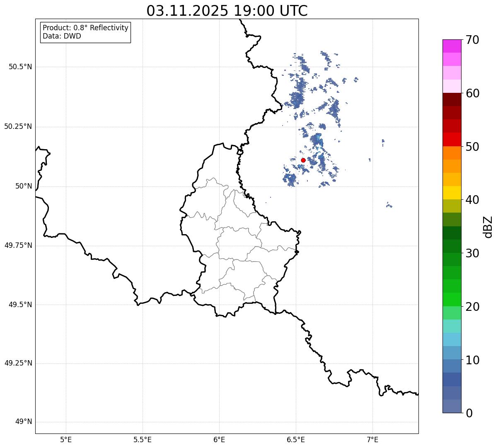Click the 50°N latitude label

24,186
